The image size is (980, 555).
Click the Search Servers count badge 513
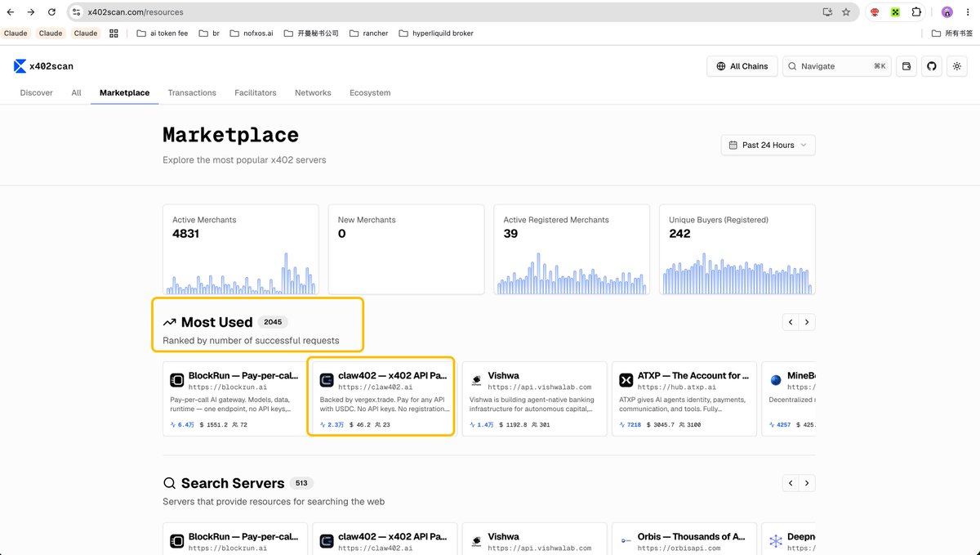[x=301, y=483]
